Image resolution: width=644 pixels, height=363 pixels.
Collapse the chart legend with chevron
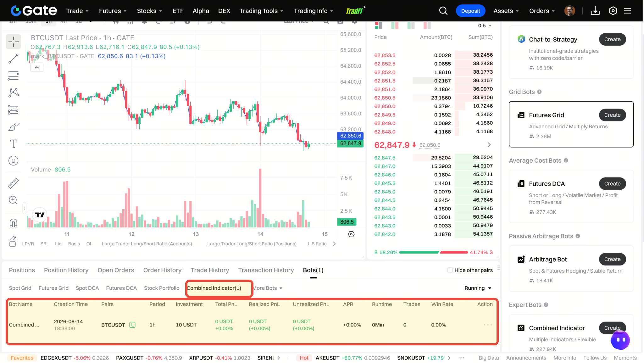[x=37, y=67]
